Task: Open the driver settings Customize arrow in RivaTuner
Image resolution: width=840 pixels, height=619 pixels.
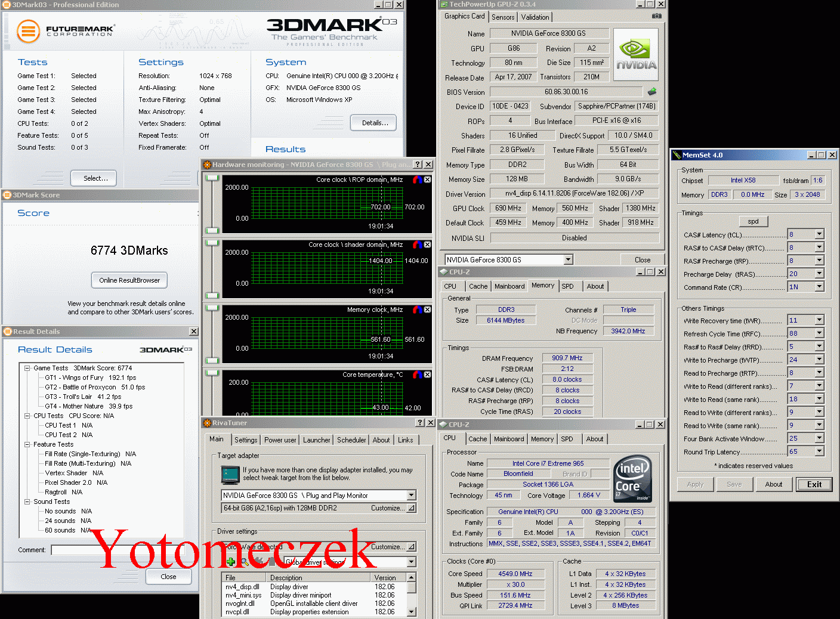Action: (412, 547)
